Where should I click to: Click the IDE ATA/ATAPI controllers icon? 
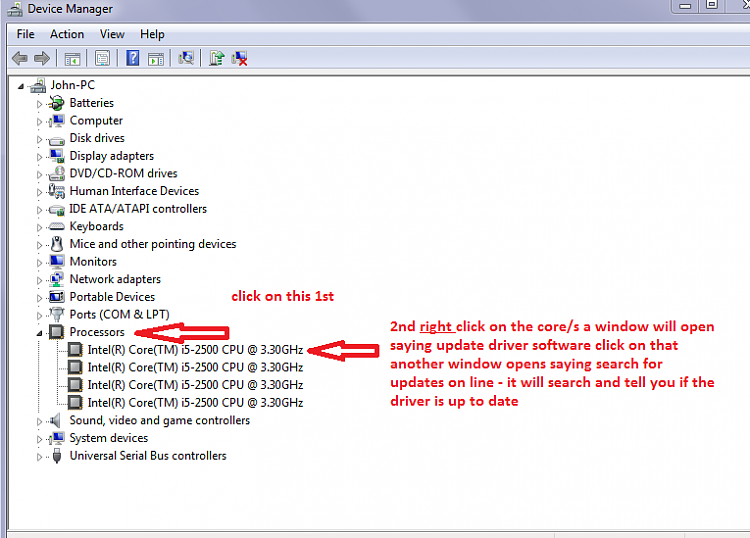56,210
